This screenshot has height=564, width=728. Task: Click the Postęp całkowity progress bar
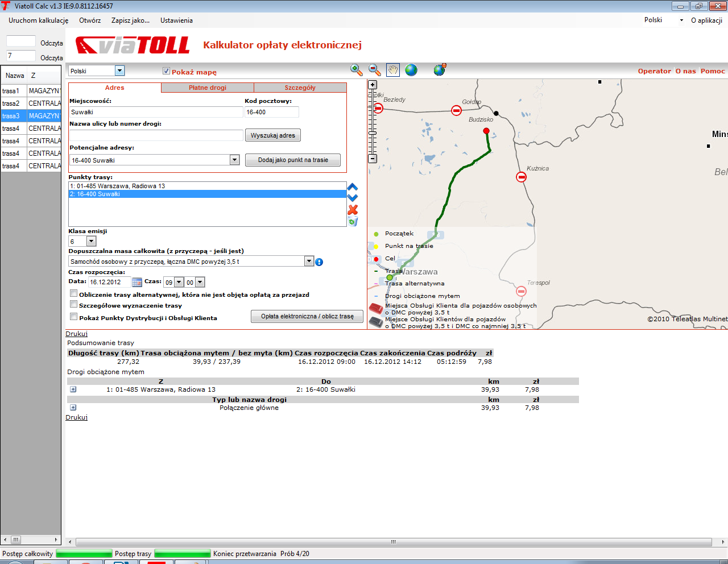84,554
